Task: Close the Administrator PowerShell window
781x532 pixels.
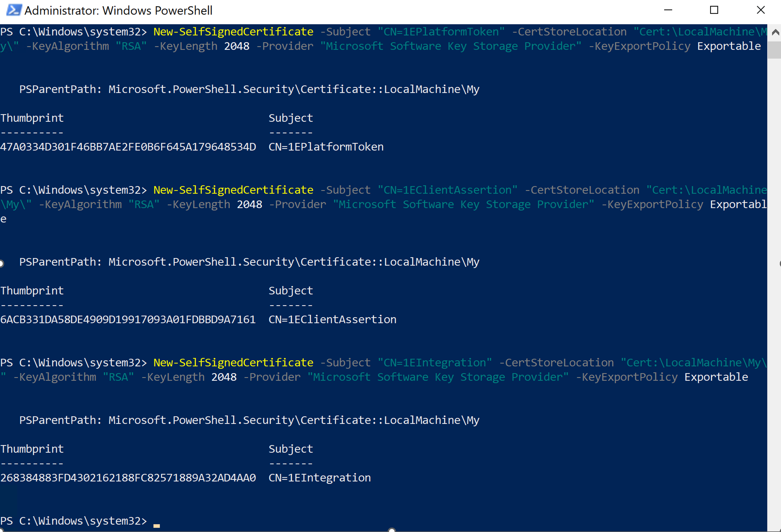Action: [761, 10]
